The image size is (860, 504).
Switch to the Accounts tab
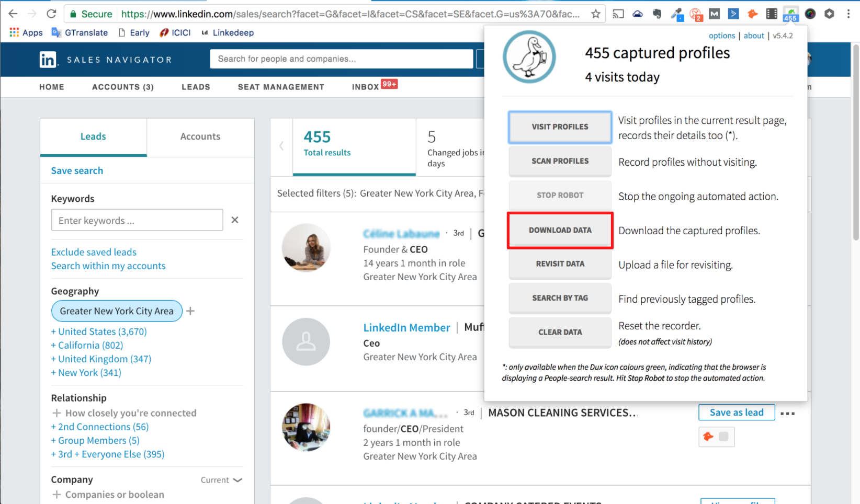coord(200,136)
